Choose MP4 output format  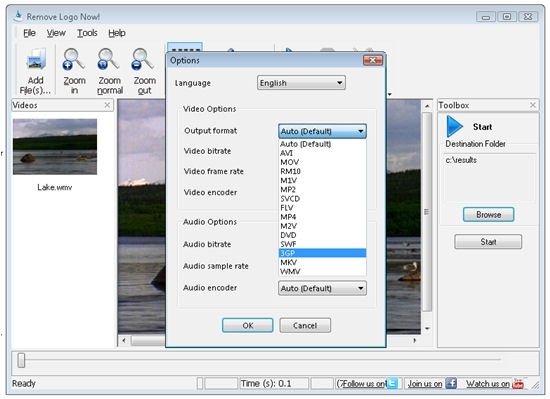point(322,217)
